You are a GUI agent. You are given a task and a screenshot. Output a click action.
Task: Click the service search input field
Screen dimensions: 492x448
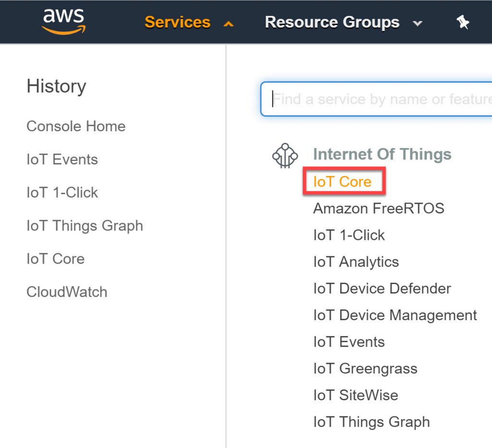375,99
